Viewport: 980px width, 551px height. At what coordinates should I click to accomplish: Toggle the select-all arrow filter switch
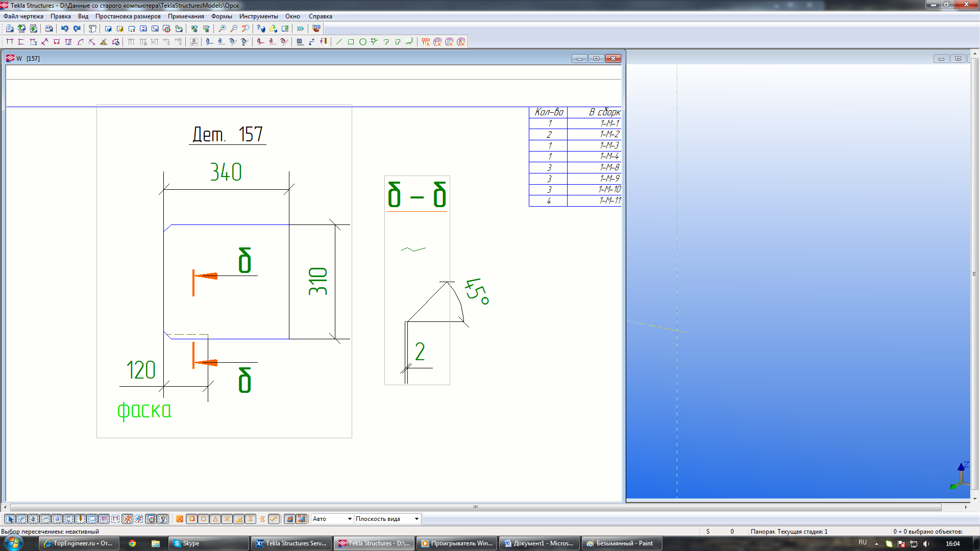point(10,519)
